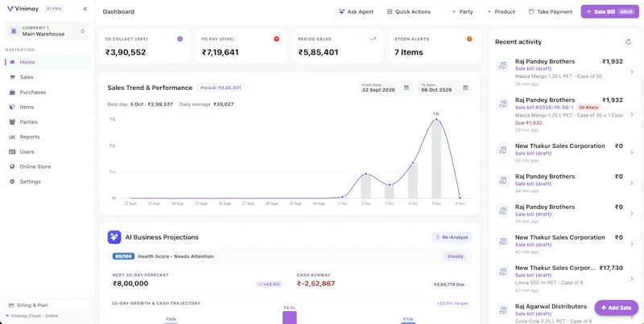Click the Items box icon
Screen dimensions: 644x324
coord(12,107)
